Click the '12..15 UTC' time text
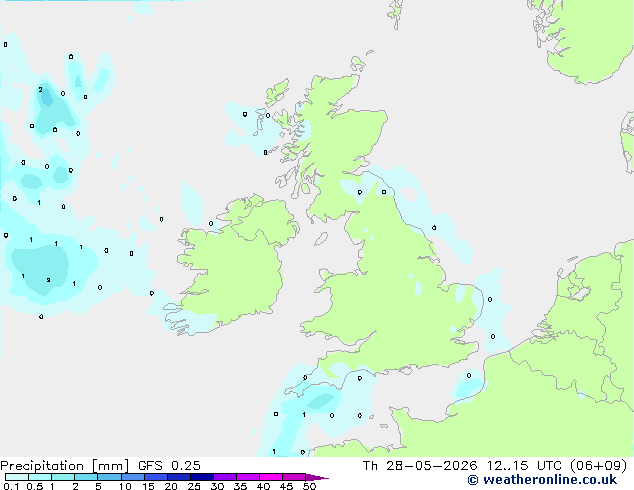 click(x=524, y=466)
